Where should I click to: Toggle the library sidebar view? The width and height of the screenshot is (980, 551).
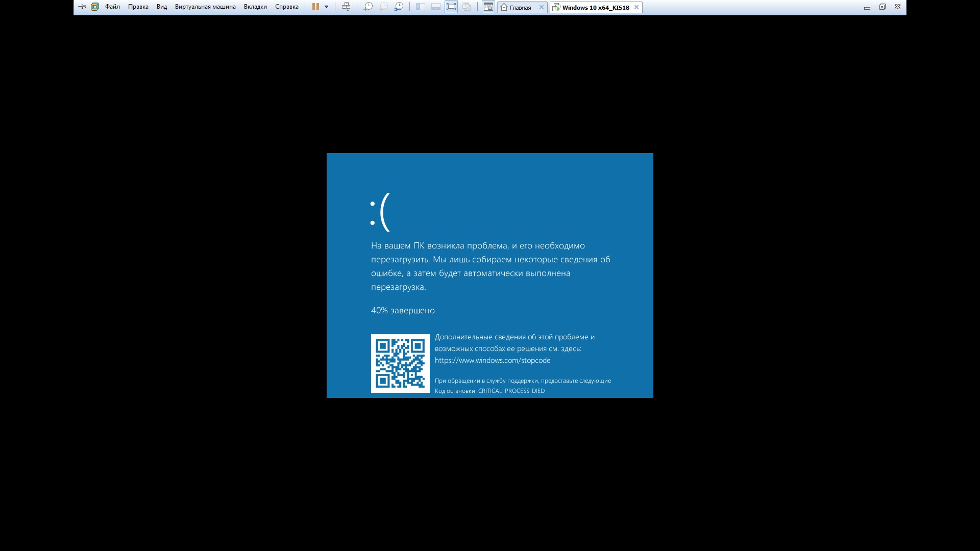(421, 7)
